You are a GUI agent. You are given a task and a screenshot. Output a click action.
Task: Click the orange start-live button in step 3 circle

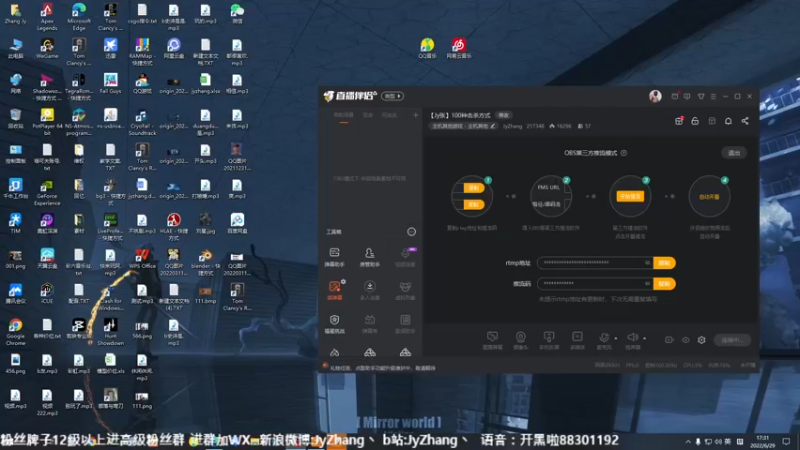pos(630,196)
